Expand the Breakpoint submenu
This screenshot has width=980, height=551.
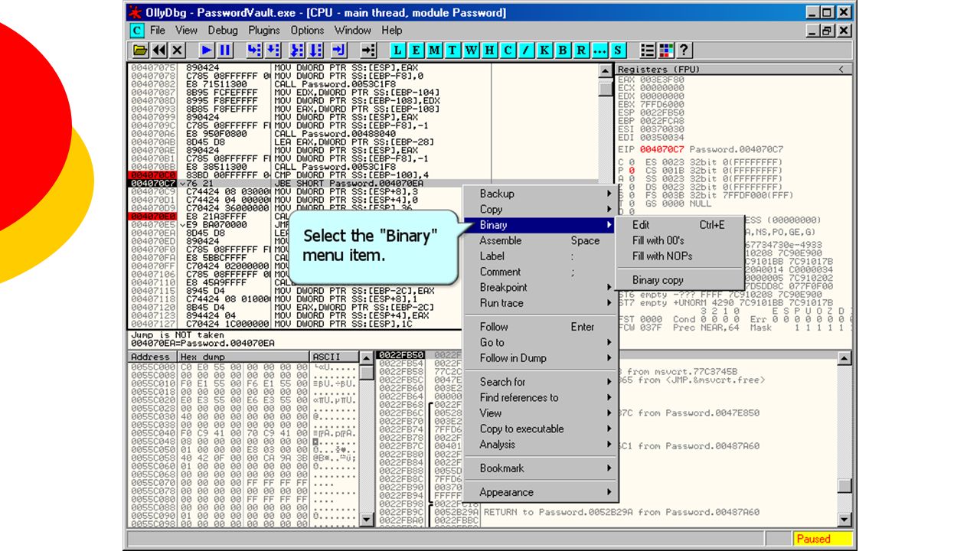pos(540,288)
